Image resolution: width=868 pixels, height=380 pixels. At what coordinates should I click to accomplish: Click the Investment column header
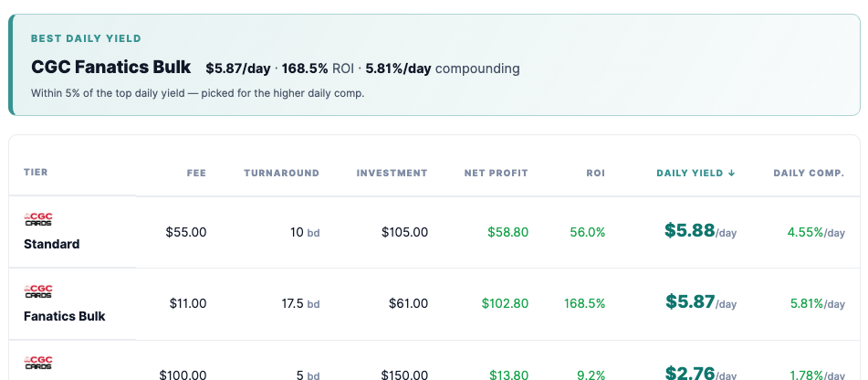(x=392, y=173)
